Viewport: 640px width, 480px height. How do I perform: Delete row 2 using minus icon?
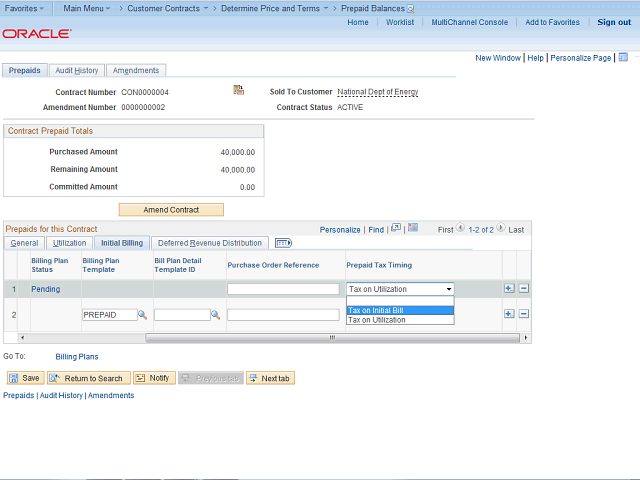tap(523, 314)
